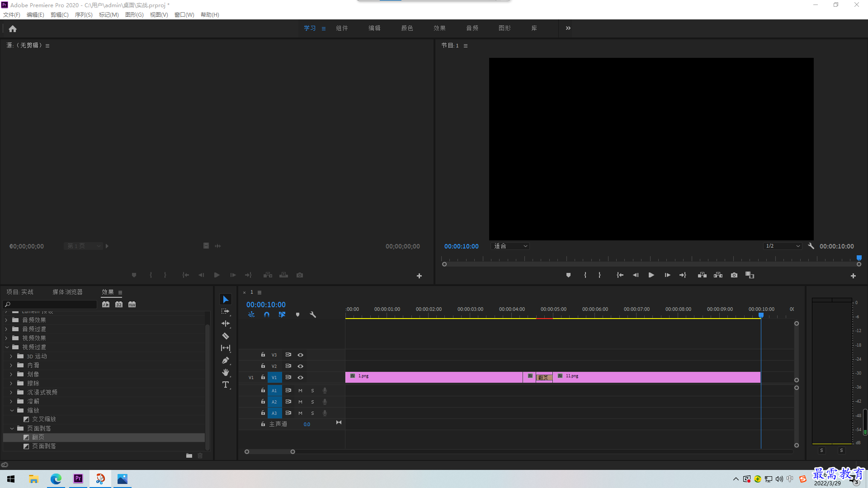Go to In point in program monitor

tap(620, 275)
